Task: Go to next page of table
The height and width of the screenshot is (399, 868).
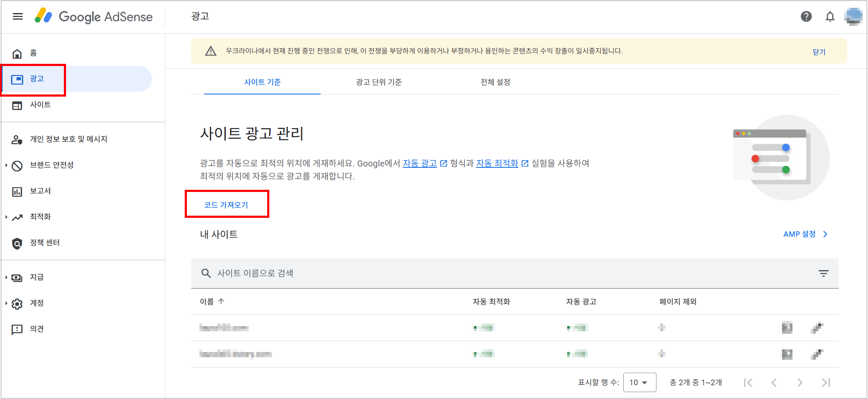Action: pos(800,383)
